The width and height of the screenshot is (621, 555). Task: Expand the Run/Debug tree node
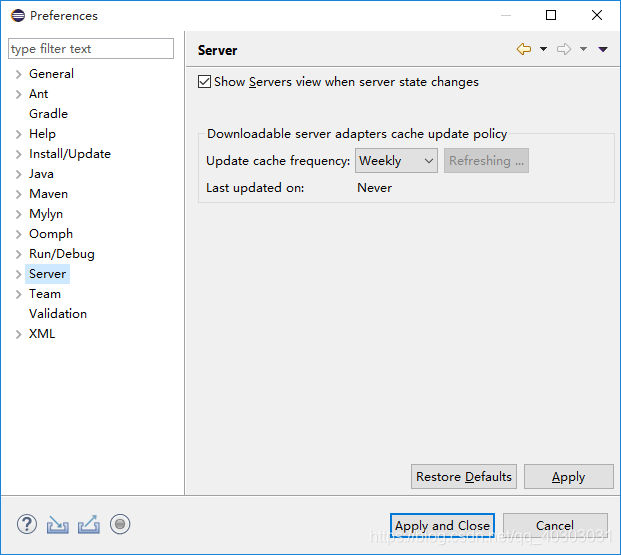[x=18, y=254]
